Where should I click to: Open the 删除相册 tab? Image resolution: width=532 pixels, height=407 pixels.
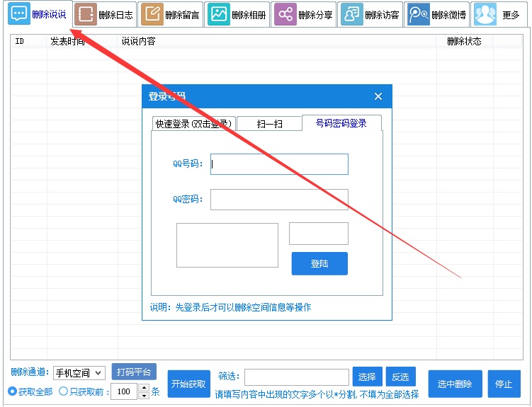(238, 15)
